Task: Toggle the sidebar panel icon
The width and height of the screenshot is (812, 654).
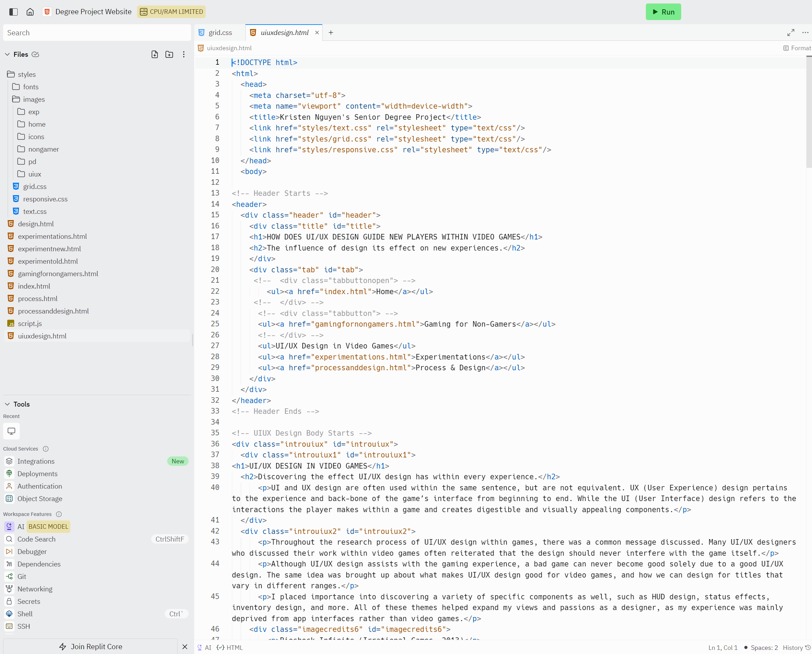Action: (13, 12)
